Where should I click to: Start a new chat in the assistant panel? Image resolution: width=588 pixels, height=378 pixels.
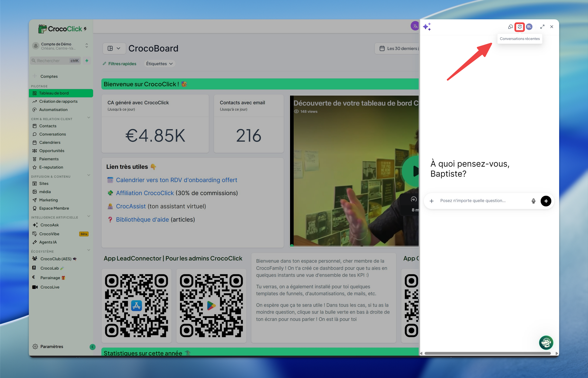tap(510, 27)
